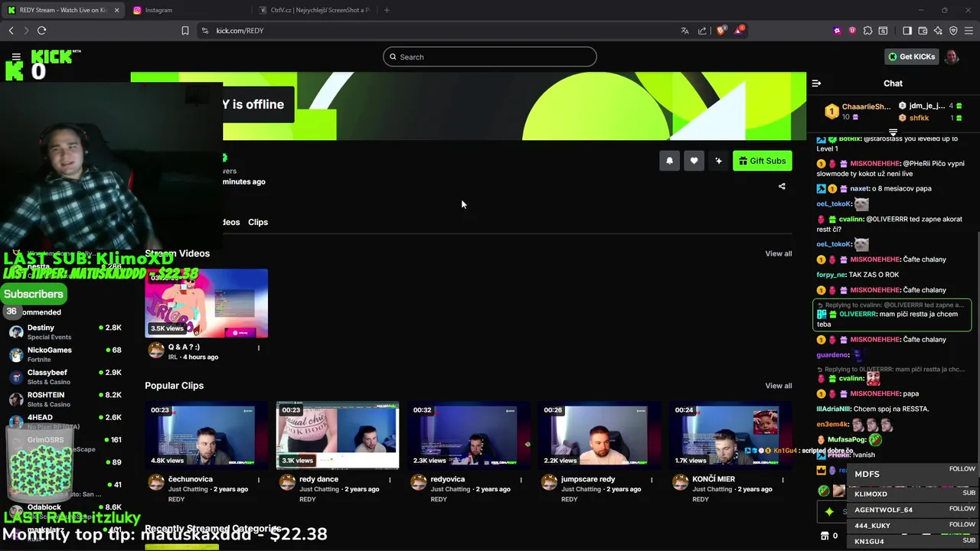Open options menu for redy dance clip

(x=390, y=480)
